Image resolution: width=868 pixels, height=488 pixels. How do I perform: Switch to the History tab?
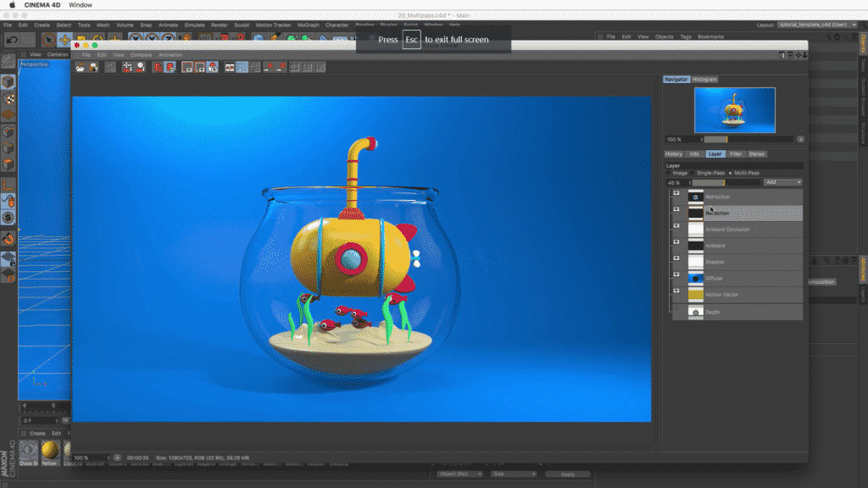point(673,154)
